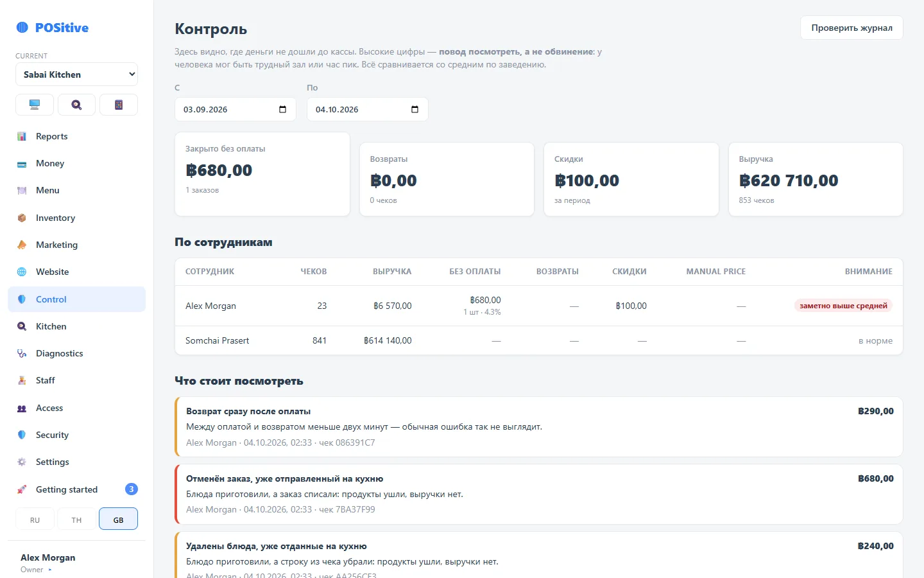924x578 pixels.
Task: Click the POSitive logo icon
Action: click(x=22, y=28)
